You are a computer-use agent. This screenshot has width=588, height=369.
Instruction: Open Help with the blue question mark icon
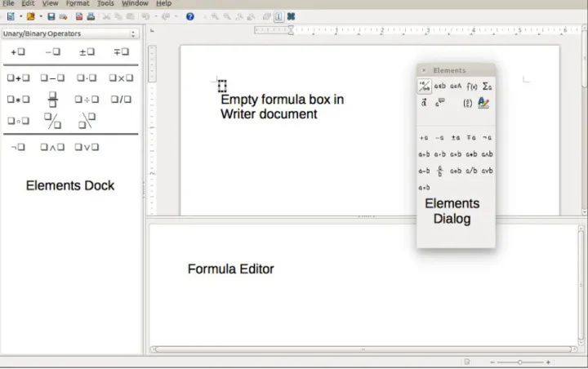190,16
